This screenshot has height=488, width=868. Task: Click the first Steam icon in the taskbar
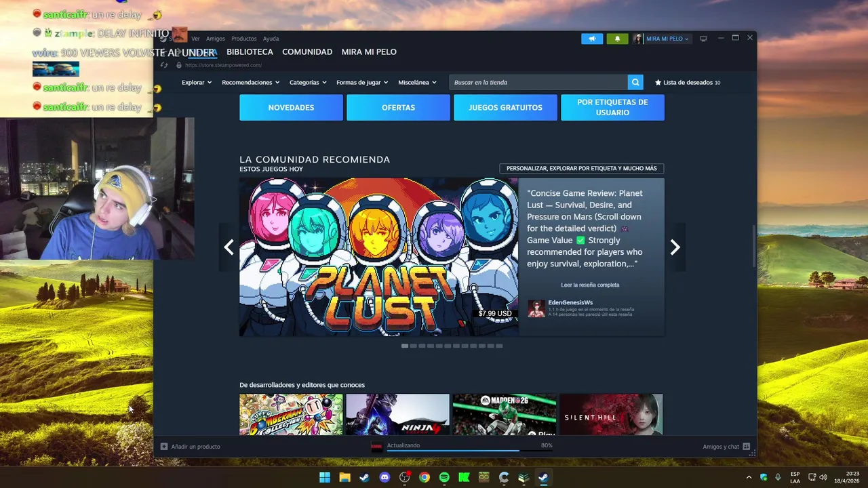[x=364, y=477]
